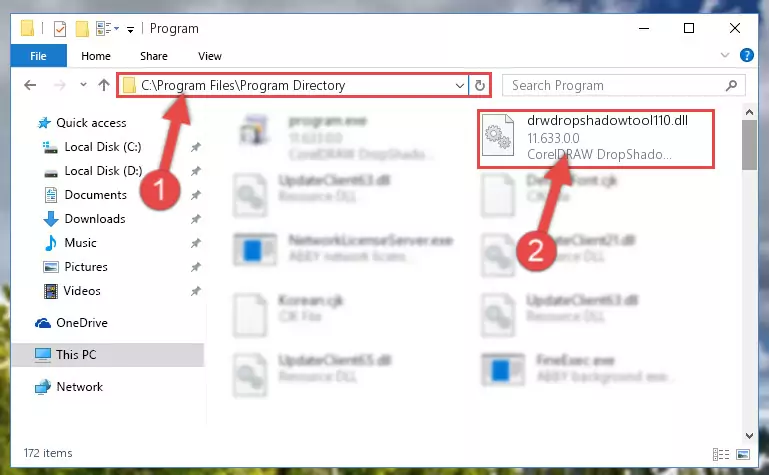
Task: Select OneDrive in the navigation pane
Action: point(71,323)
